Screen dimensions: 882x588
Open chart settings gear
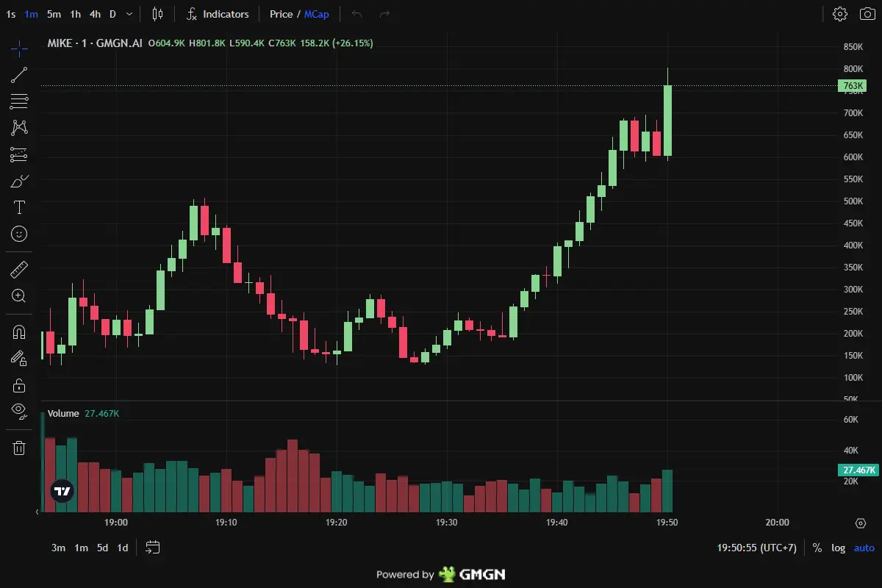point(840,14)
